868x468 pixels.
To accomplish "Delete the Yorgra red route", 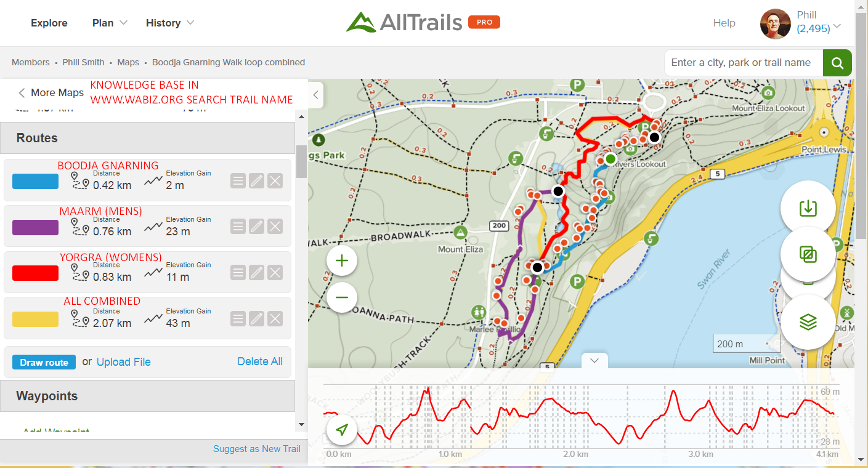I will click(275, 273).
